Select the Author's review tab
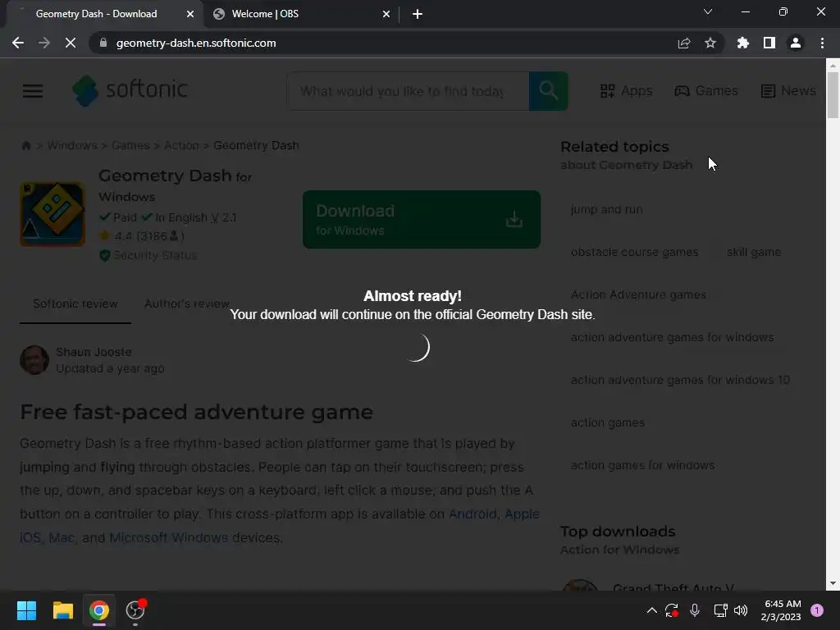Screen dimensions: 840x630 point(187,304)
